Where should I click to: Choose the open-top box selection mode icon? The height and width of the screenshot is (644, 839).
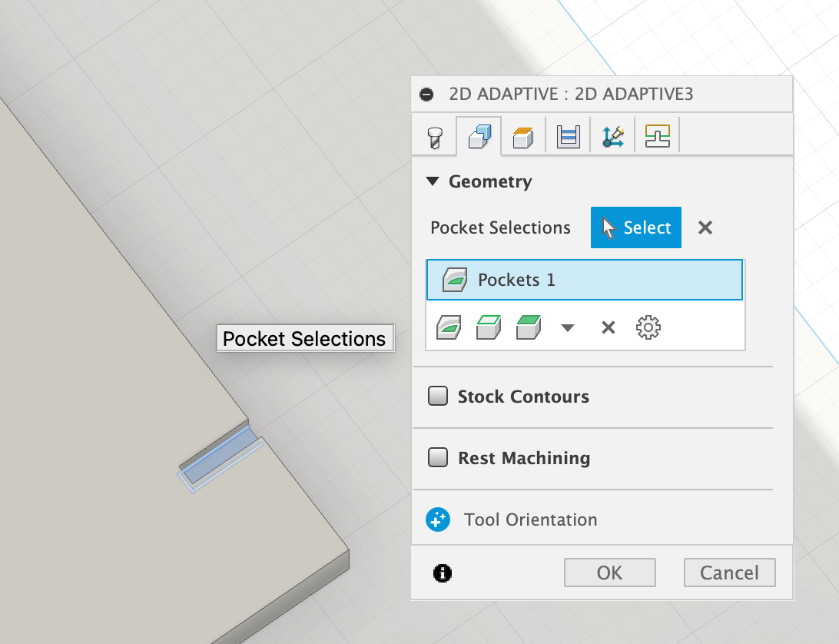(489, 327)
